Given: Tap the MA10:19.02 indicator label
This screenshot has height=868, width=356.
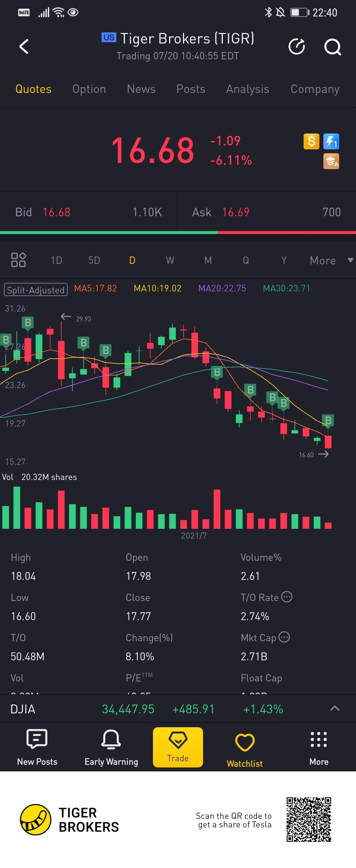Looking at the screenshot, I should pyautogui.click(x=157, y=288).
